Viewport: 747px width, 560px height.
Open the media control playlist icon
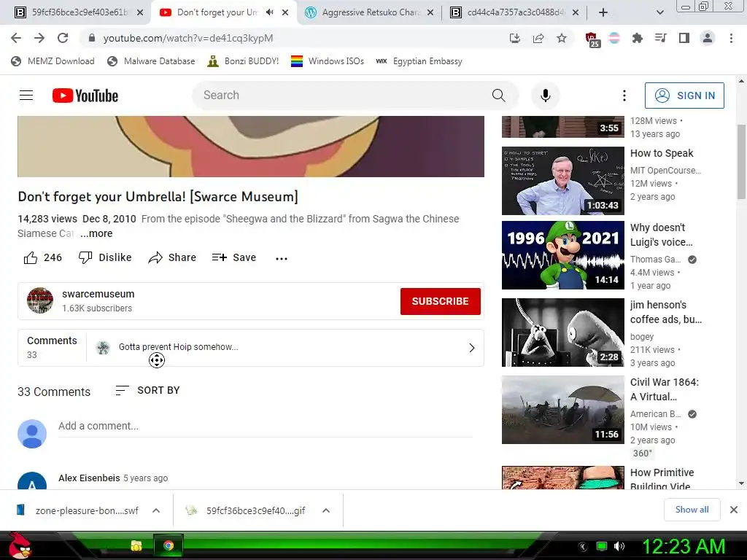pyautogui.click(x=661, y=38)
